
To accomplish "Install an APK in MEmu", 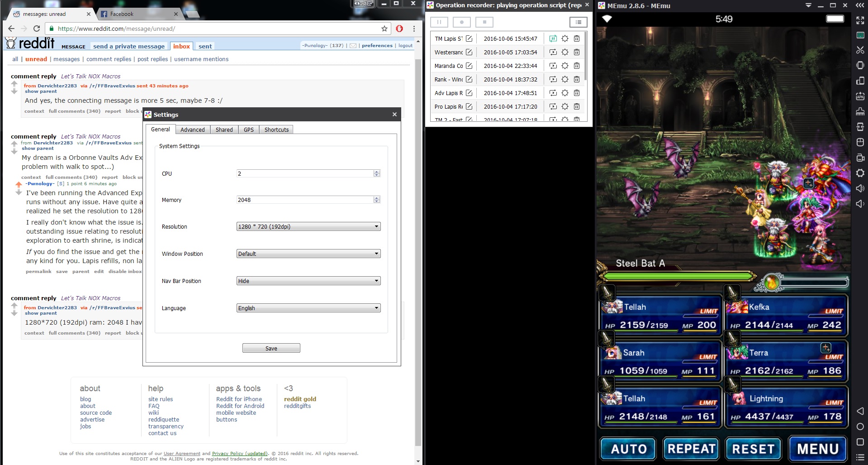I will click(860, 96).
